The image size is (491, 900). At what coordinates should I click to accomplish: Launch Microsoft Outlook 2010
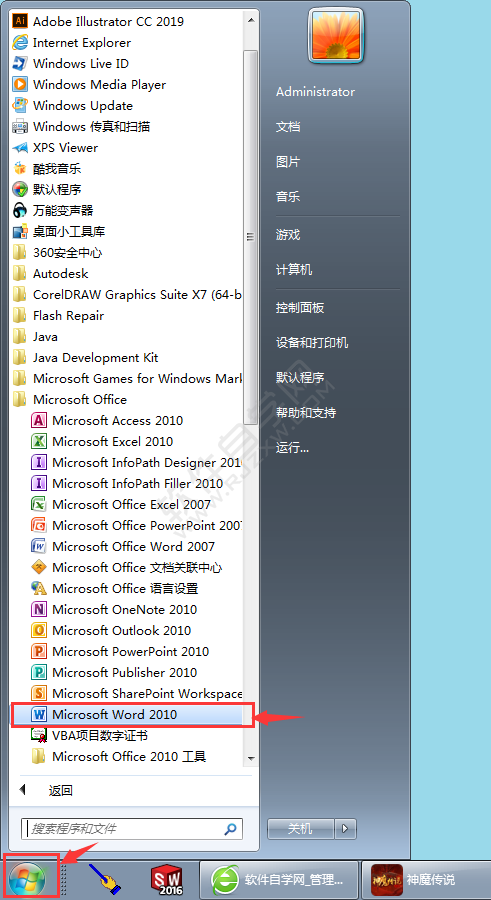[x=111, y=630]
